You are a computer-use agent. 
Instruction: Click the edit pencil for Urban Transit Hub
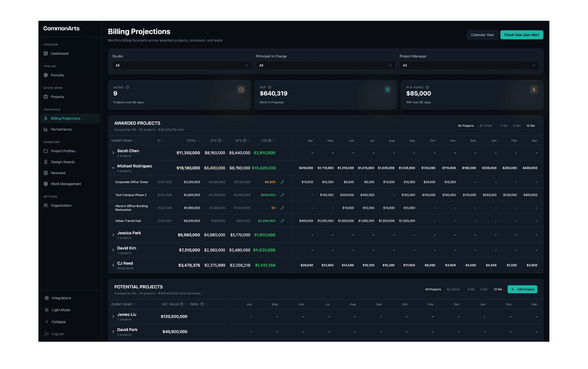click(282, 221)
